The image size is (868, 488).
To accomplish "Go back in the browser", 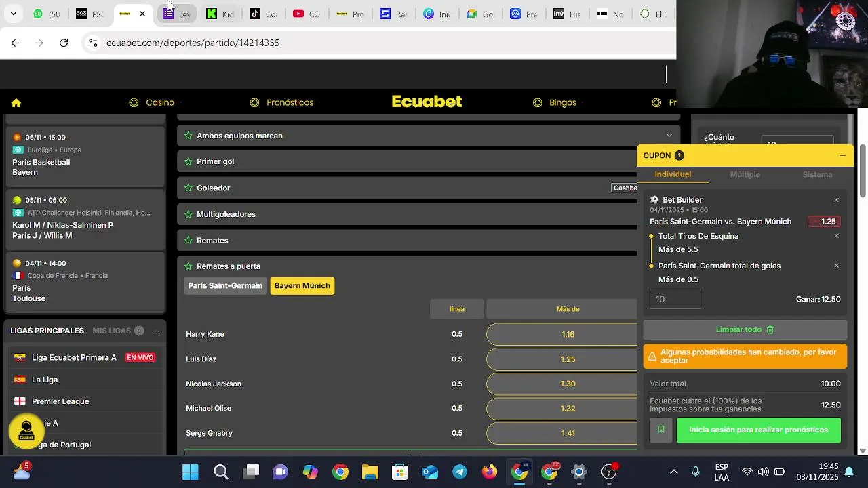I will pos(15,43).
